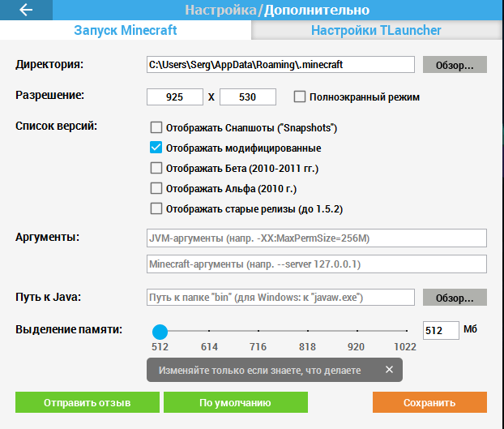Click the Путь к Java: label

(49, 297)
